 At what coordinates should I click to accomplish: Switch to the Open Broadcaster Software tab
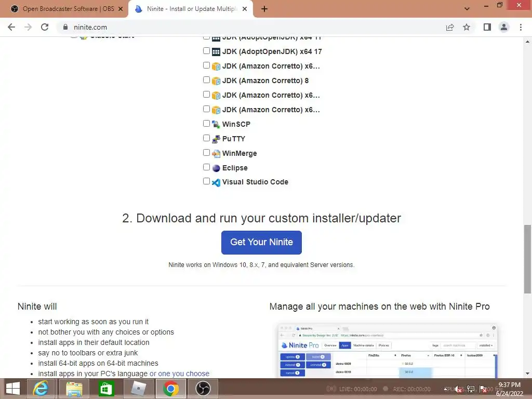[64, 9]
